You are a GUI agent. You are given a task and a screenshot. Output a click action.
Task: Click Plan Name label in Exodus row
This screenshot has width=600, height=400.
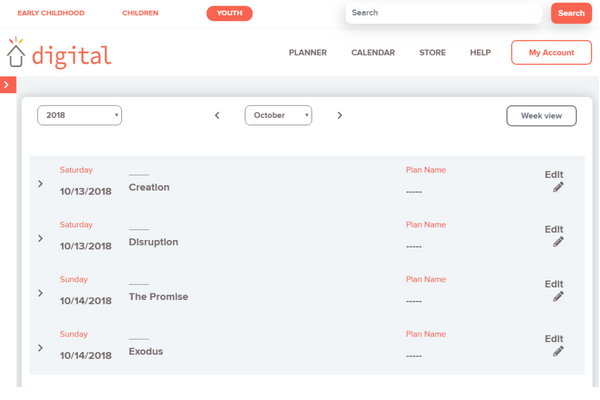pos(426,334)
